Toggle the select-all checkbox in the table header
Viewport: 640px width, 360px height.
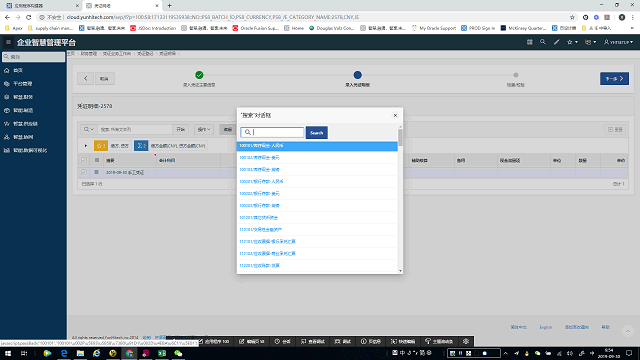point(84,160)
